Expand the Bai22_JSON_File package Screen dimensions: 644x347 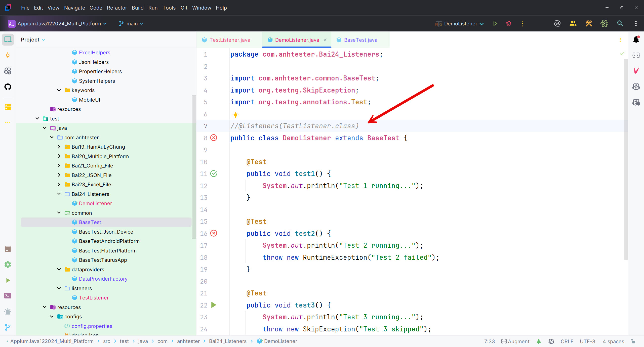[x=59, y=175]
